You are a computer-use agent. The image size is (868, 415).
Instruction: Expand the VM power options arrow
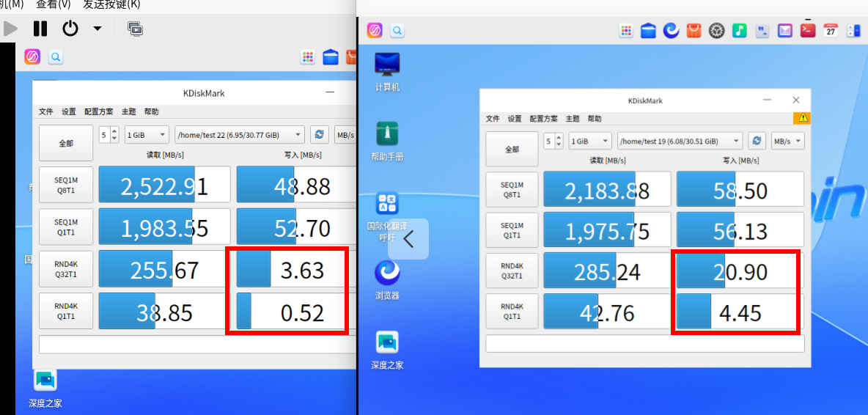(97, 28)
